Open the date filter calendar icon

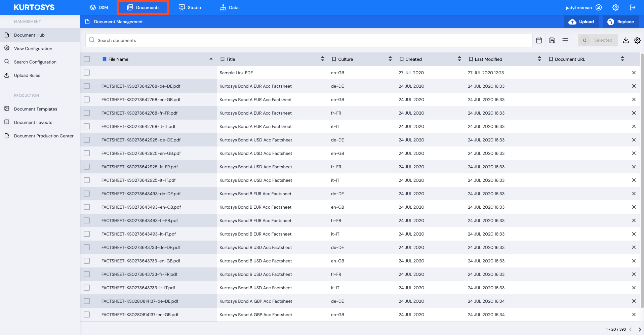539,40
